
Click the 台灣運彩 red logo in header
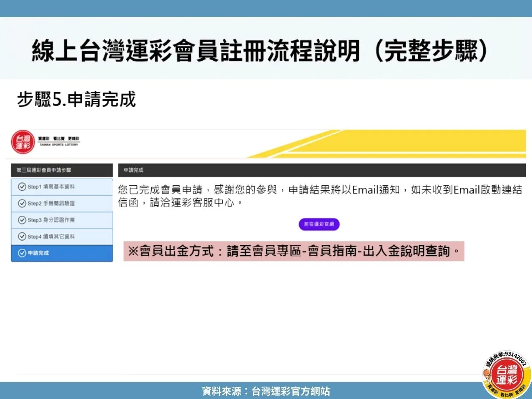click(x=23, y=142)
